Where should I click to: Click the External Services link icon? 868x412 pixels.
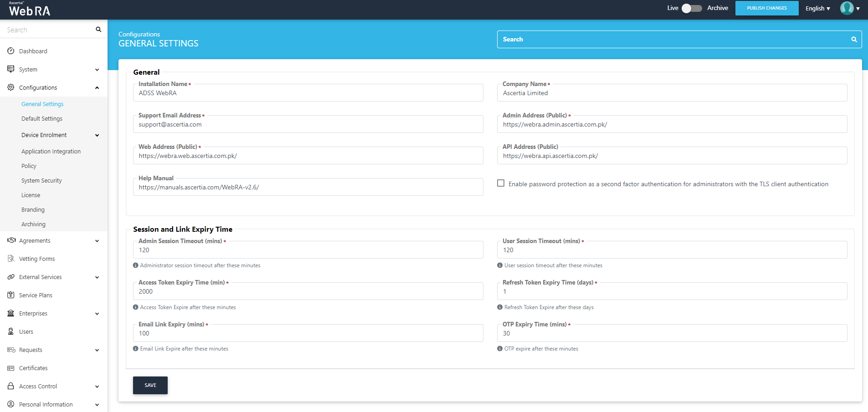coord(11,277)
